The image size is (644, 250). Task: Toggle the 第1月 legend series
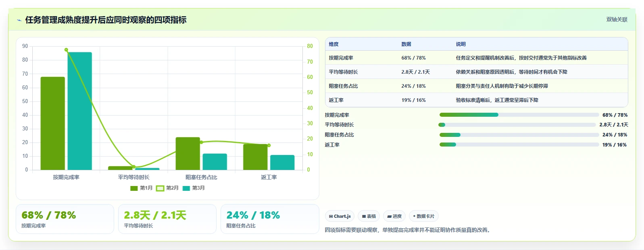142,188
